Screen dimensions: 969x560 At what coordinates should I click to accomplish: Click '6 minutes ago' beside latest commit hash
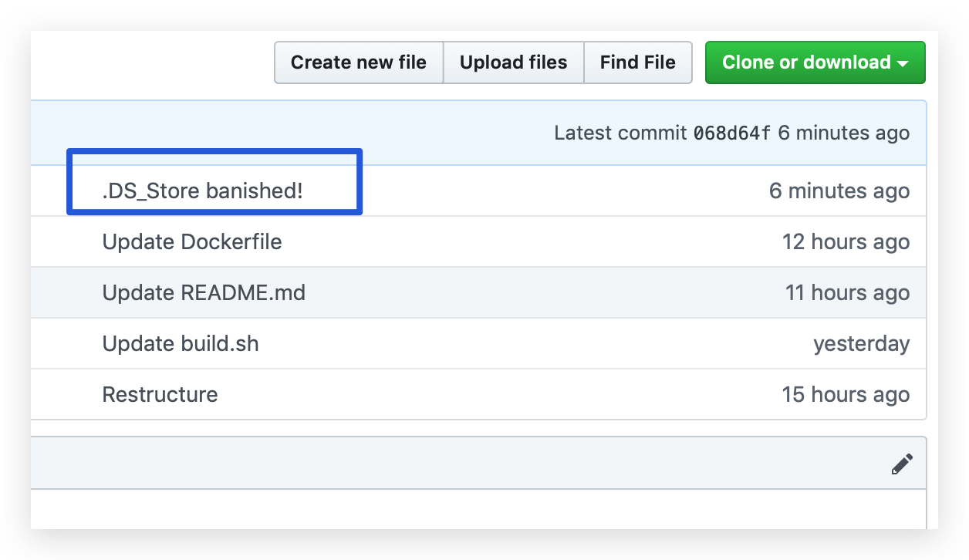pos(843,133)
